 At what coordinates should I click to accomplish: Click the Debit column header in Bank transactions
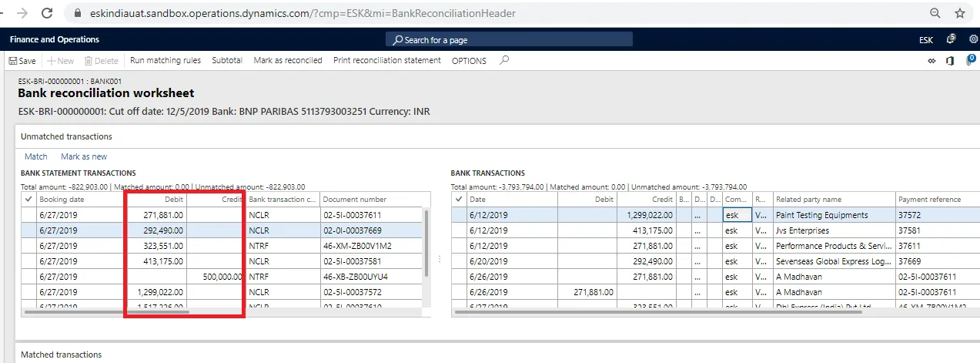(x=587, y=200)
